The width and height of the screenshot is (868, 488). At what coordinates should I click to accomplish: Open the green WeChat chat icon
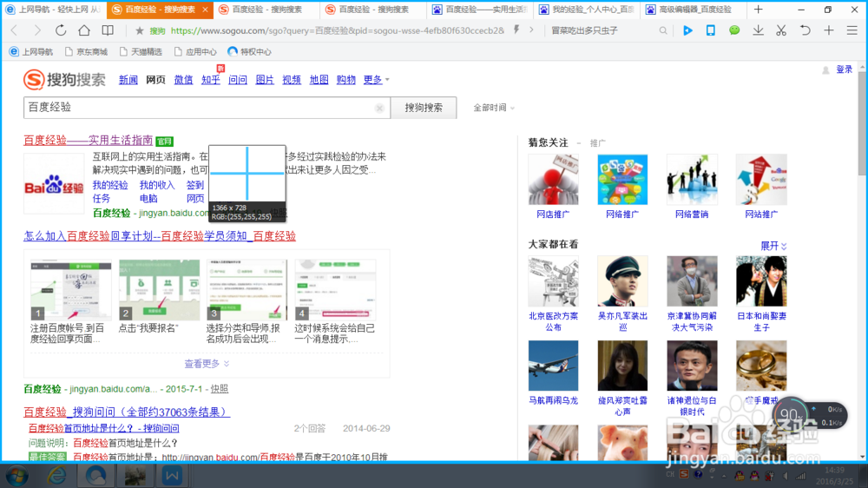click(734, 30)
